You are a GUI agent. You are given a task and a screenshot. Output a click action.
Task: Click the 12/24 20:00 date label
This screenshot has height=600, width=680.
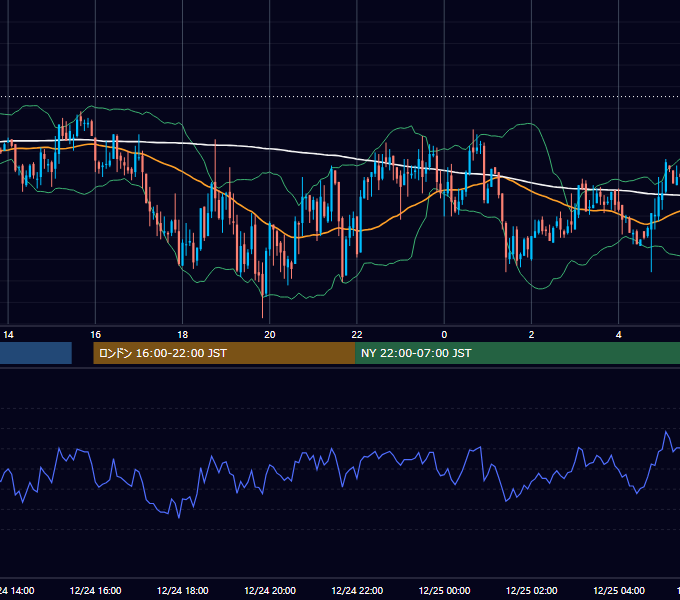(x=270, y=590)
